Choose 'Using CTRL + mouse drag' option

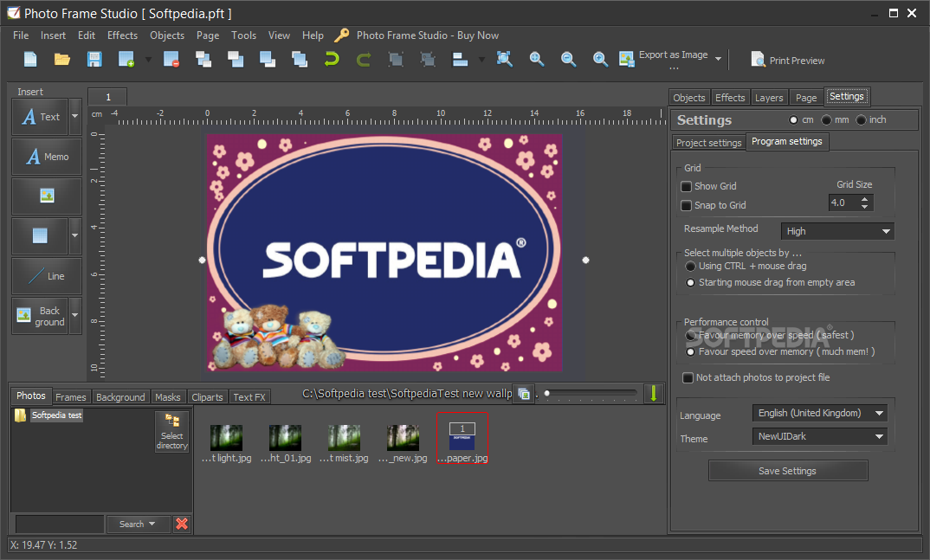pos(690,267)
